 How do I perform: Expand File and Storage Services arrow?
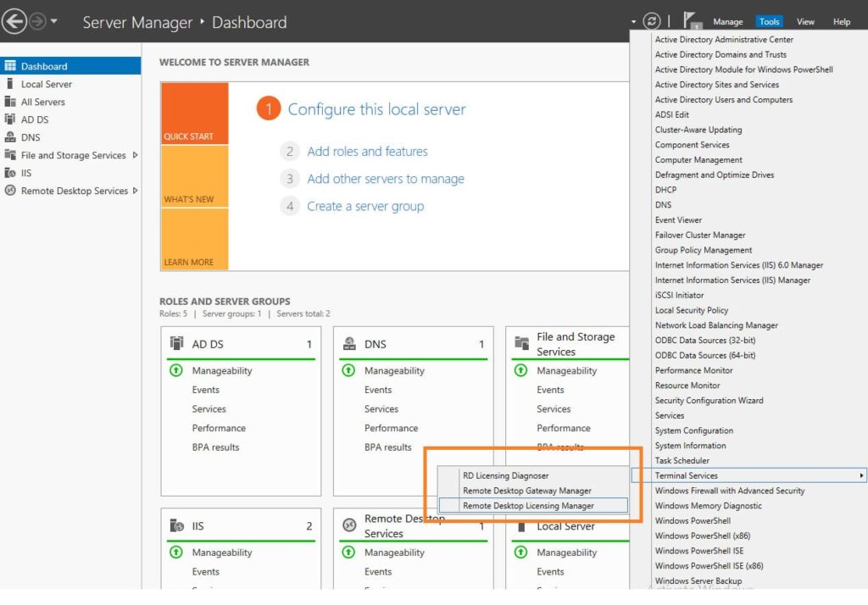pyautogui.click(x=135, y=155)
